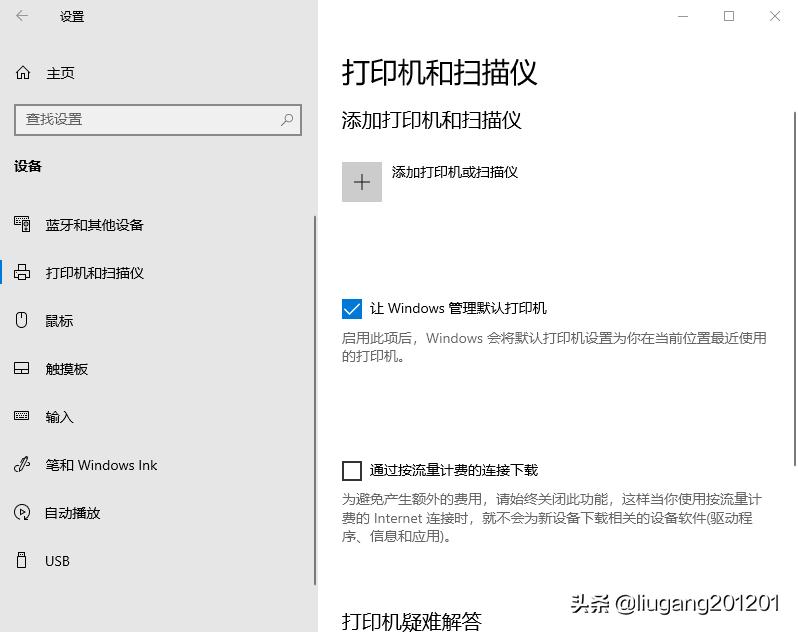Open 自动播放 settings page

[x=73, y=513]
